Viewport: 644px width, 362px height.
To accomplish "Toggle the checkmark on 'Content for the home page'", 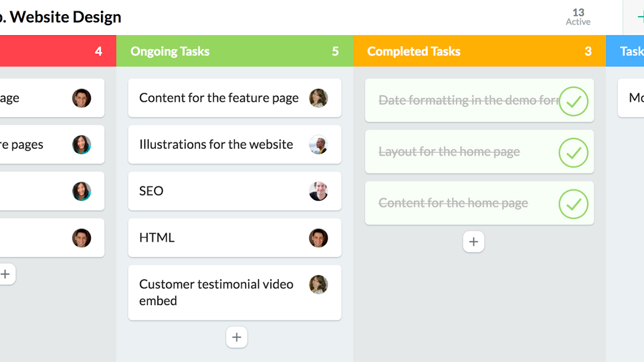I will click(573, 203).
